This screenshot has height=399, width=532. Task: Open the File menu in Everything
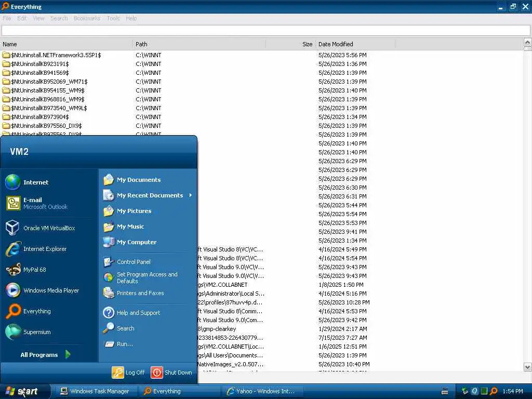pyautogui.click(x=7, y=18)
